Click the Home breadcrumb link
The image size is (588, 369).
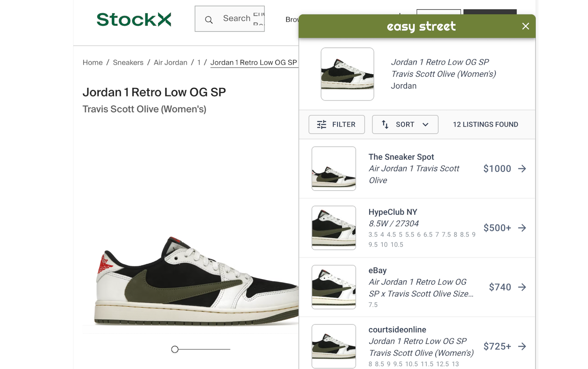coord(93,62)
